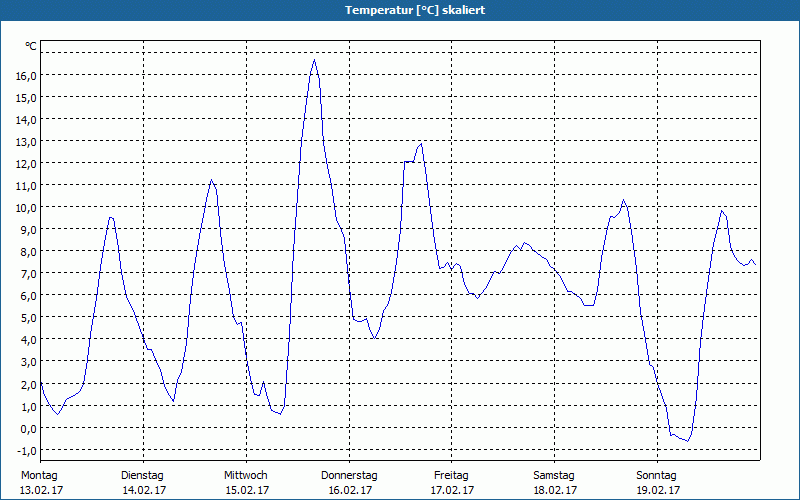Select the Donnerstag day label

[349, 475]
